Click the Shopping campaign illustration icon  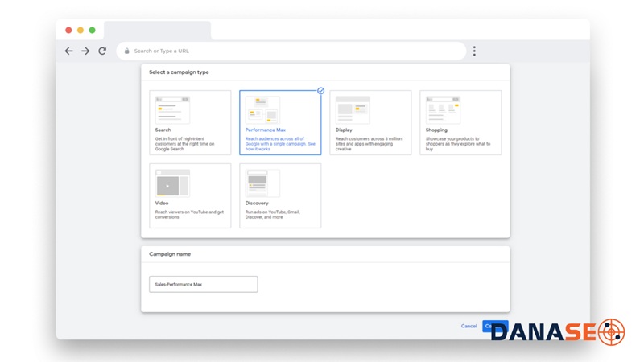pyautogui.click(x=443, y=109)
